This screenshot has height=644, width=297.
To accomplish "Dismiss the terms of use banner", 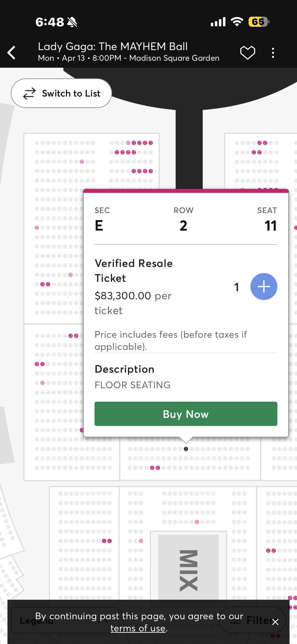I will [x=275, y=622].
